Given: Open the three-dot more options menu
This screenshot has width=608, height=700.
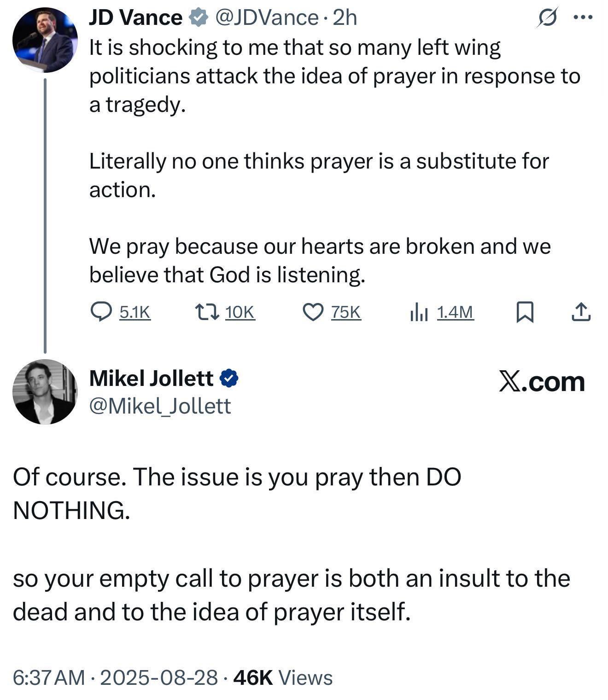Looking at the screenshot, I should [x=583, y=17].
